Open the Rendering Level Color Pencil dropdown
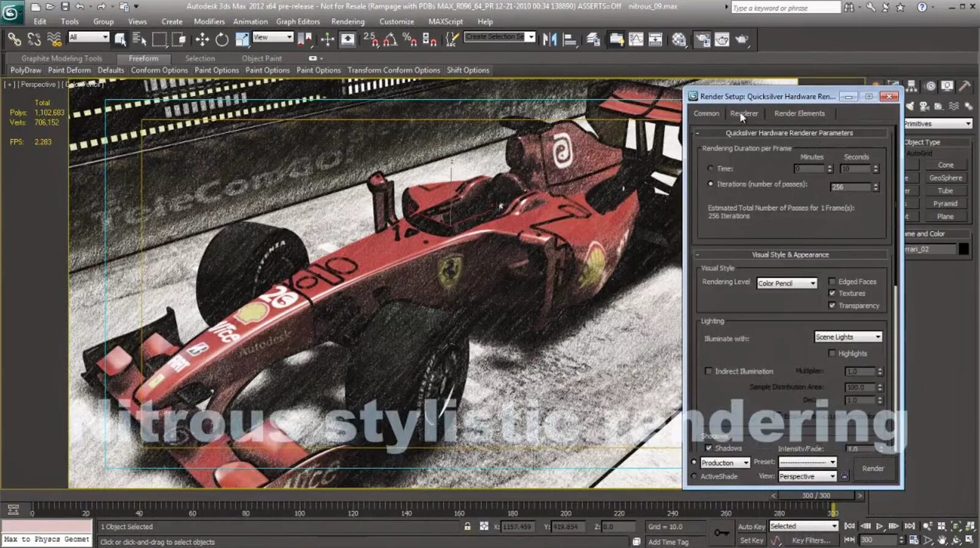Screen dimensions: 980x548 787,283
